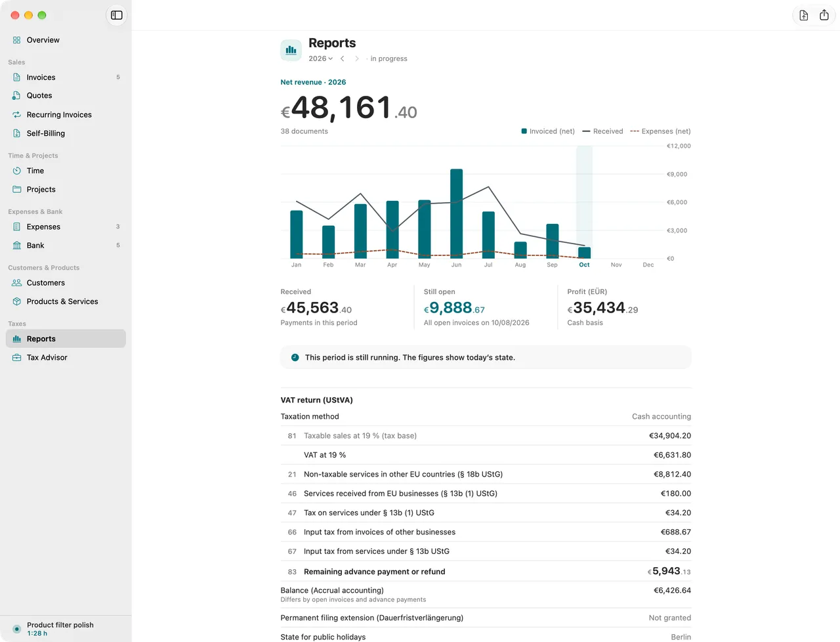The image size is (840, 642).
Task: Toggle the Invoiced (net) legend swatch
Action: (x=524, y=131)
